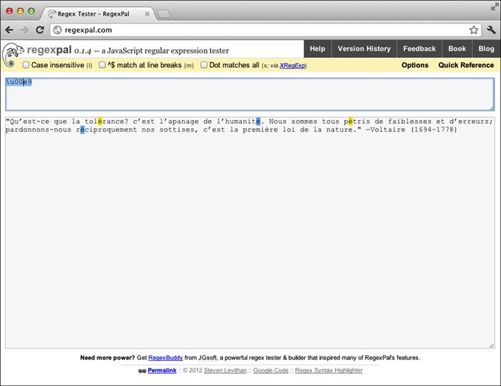Open the Quick Reference panel
501x386 pixels.
(x=466, y=65)
